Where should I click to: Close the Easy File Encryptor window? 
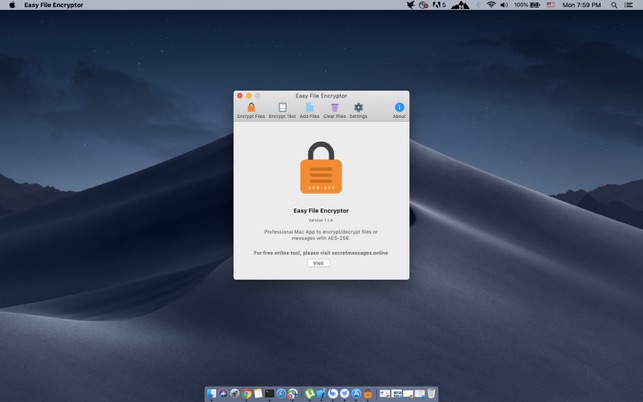pos(240,96)
